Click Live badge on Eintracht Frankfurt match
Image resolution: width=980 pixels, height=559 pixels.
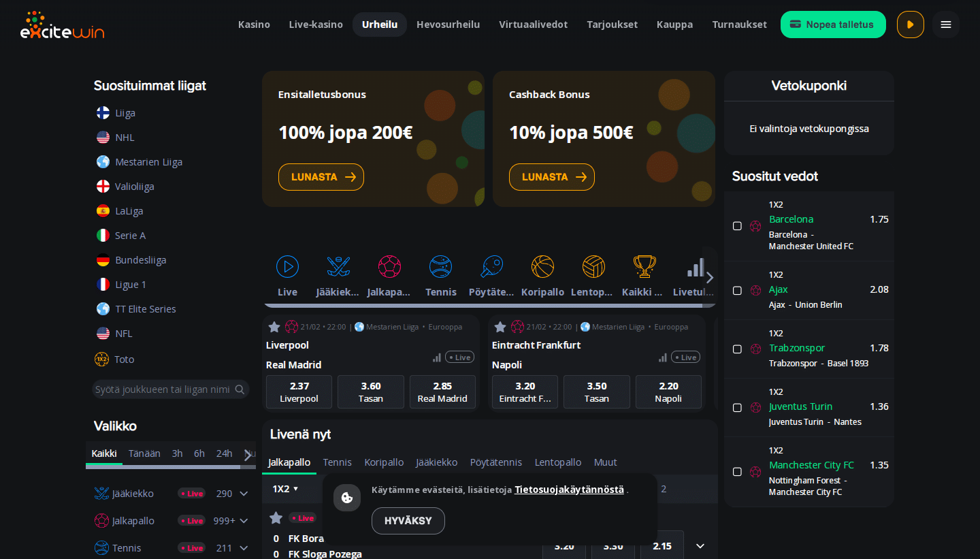coord(685,357)
